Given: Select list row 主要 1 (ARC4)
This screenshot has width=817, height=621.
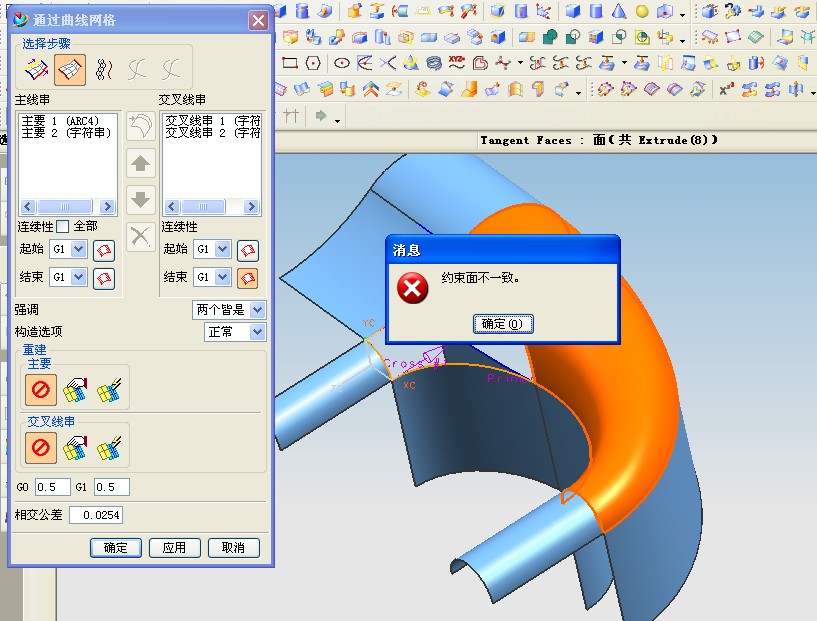Looking at the screenshot, I should click(x=68, y=121).
